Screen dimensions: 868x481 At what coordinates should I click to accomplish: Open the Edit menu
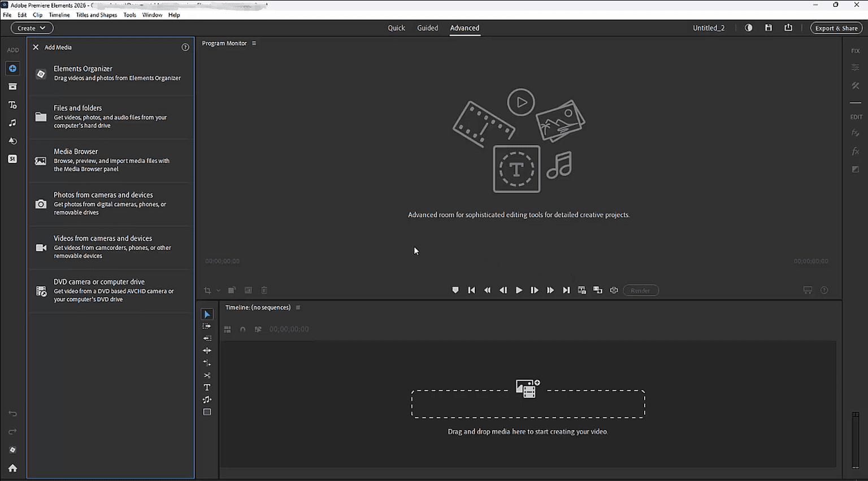[22, 15]
